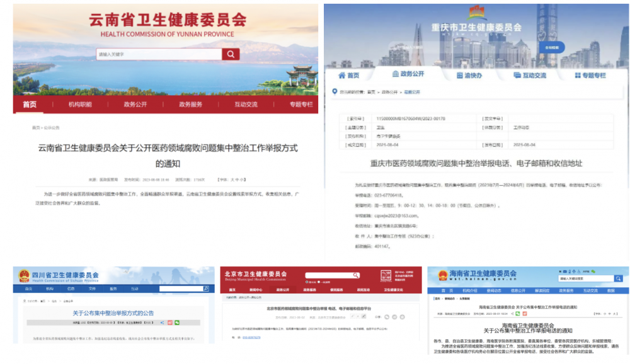
Task: Click the green WeChat share icon on Hainan article
Action: click(x=518, y=314)
